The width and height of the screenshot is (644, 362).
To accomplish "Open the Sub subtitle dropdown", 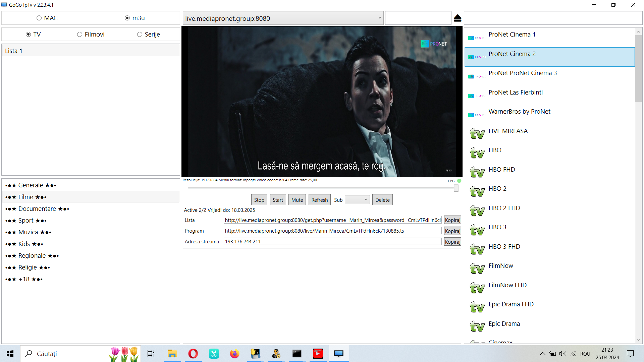I will click(357, 200).
